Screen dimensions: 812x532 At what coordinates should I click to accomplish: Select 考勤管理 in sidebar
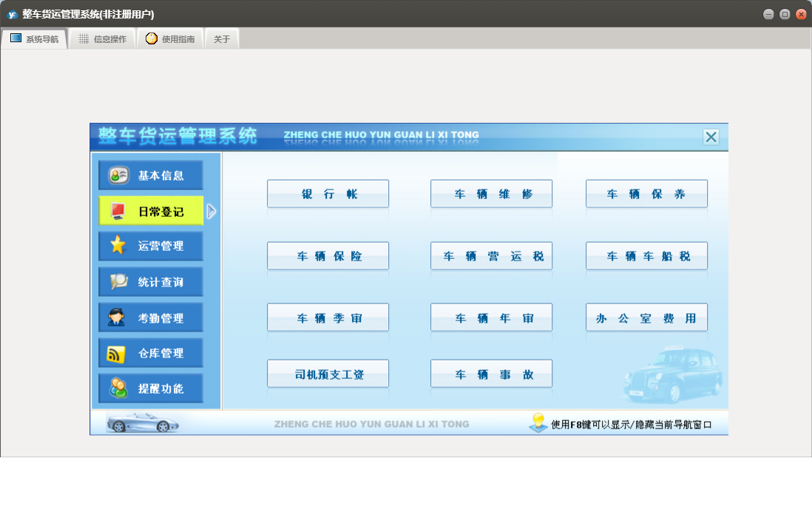coord(151,317)
